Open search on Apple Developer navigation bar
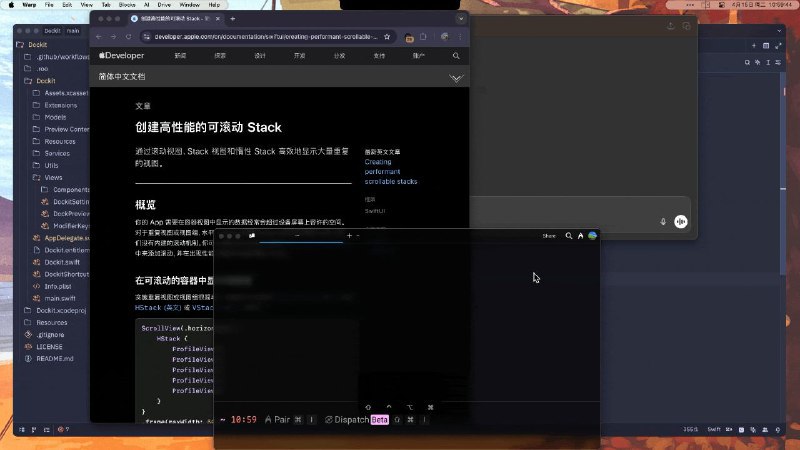This screenshot has height=450, width=800. coord(456,56)
